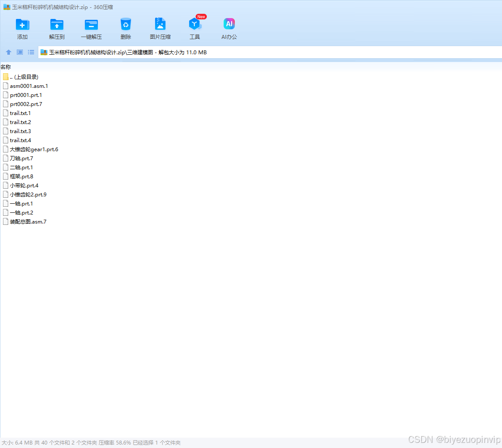Select file 一轴.prt.2
502x448 pixels.
[22, 212]
